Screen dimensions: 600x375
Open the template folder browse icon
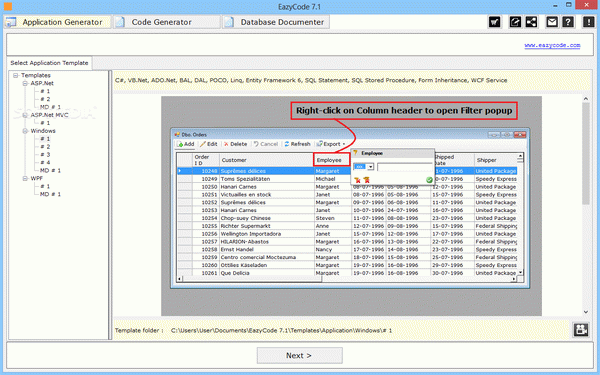point(581,330)
